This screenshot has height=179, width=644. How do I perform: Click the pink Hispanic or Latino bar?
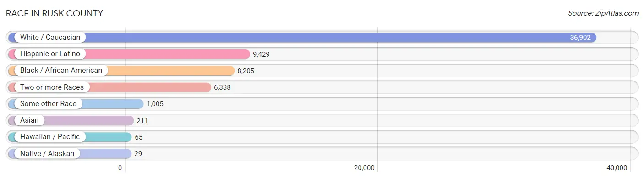129,54
